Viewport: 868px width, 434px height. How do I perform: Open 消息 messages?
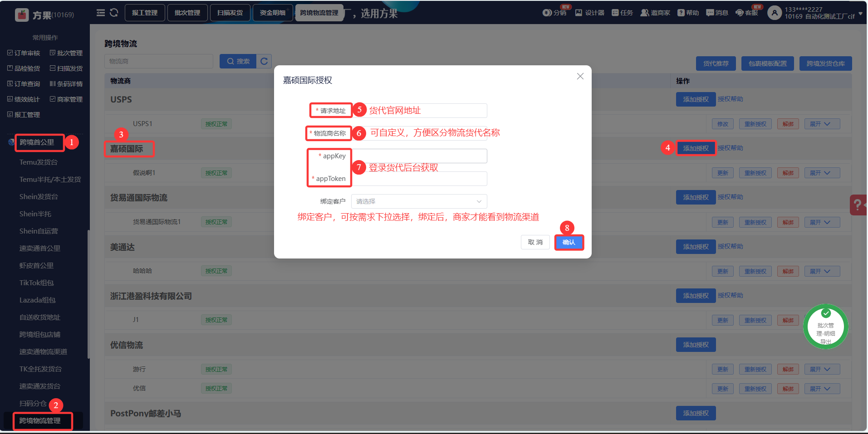click(717, 13)
